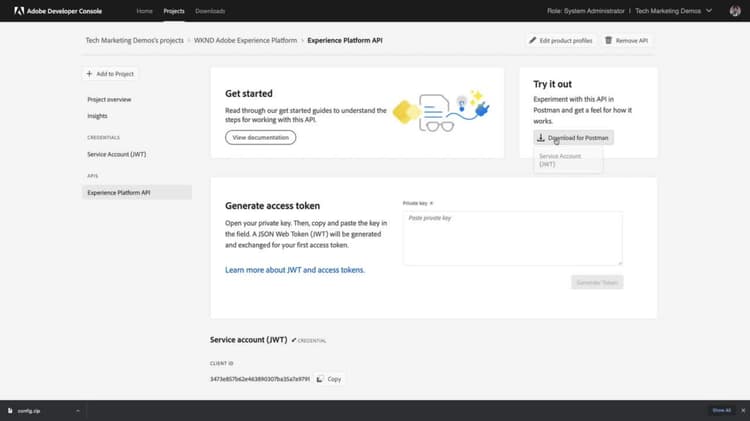Click the config.zip file name in downloads bar
This screenshot has height=421, width=750.
coord(29,410)
